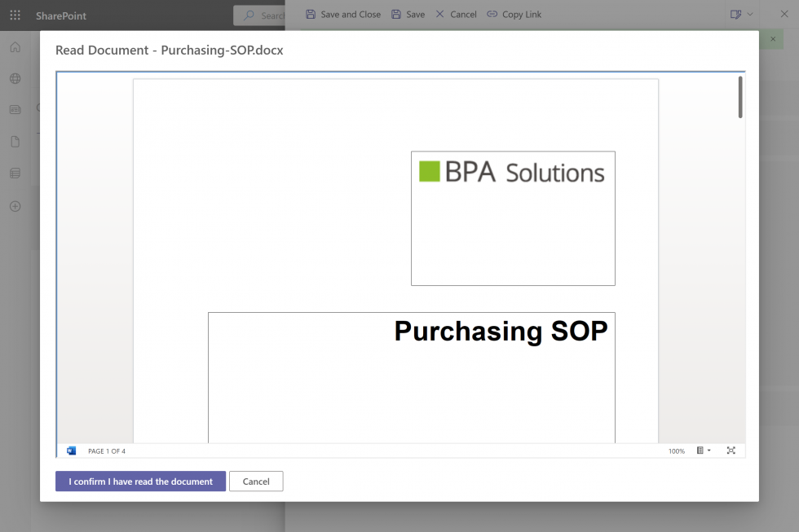
Task: Click the Cancel button in the dialog
Action: point(256,481)
